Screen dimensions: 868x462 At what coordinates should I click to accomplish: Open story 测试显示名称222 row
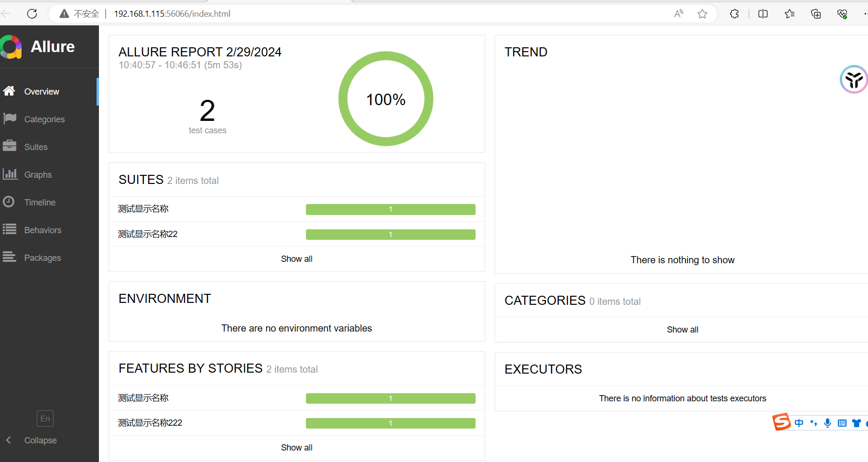point(297,423)
